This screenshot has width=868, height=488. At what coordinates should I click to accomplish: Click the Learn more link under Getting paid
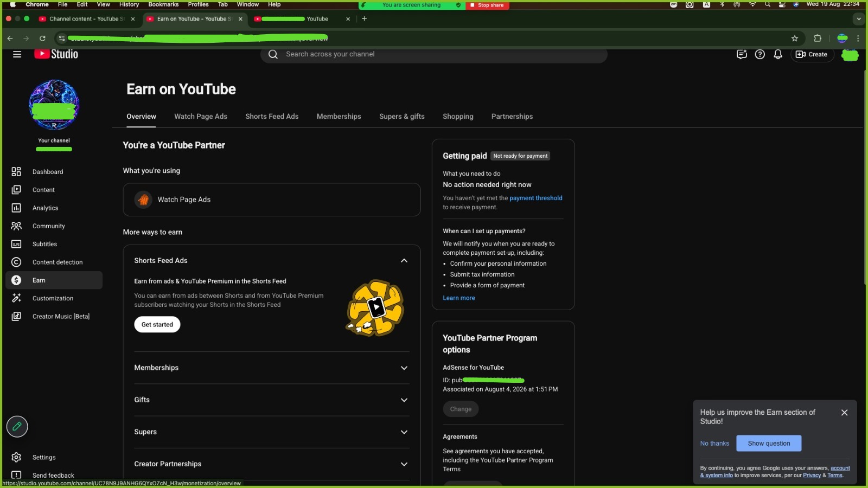coord(459,298)
